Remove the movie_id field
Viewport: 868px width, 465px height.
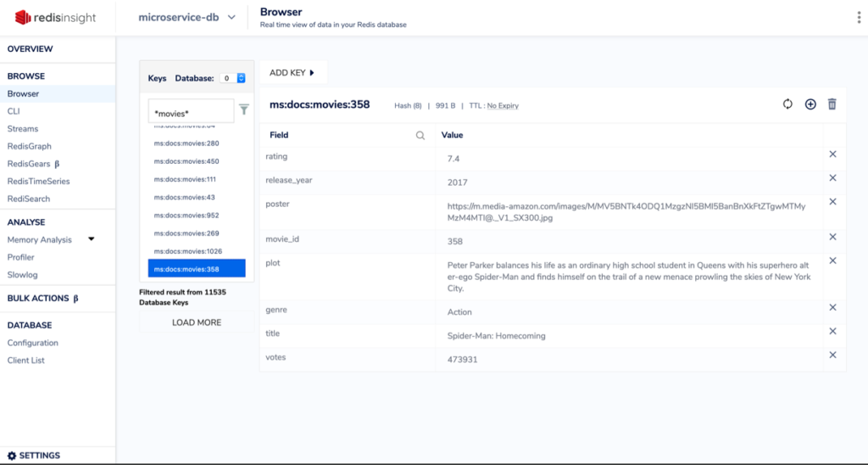point(832,237)
